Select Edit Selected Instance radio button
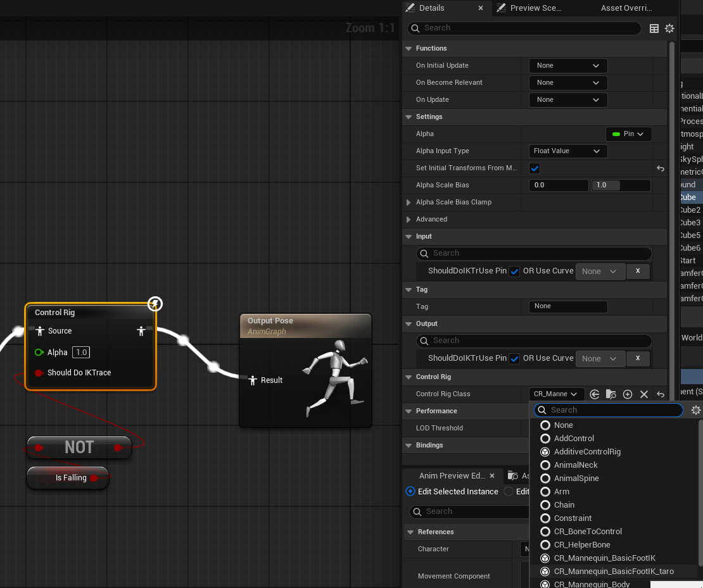Screen dimensions: 703x588 [410, 492]
